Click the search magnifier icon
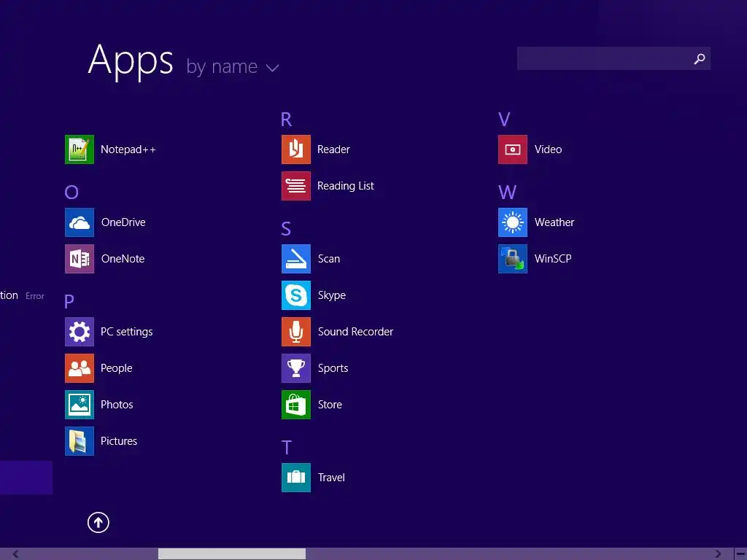Screen dimensions: 747x560 coord(700,58)
